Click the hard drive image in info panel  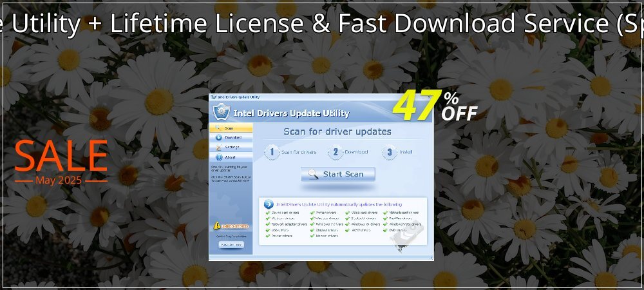(x=407, y=235)
